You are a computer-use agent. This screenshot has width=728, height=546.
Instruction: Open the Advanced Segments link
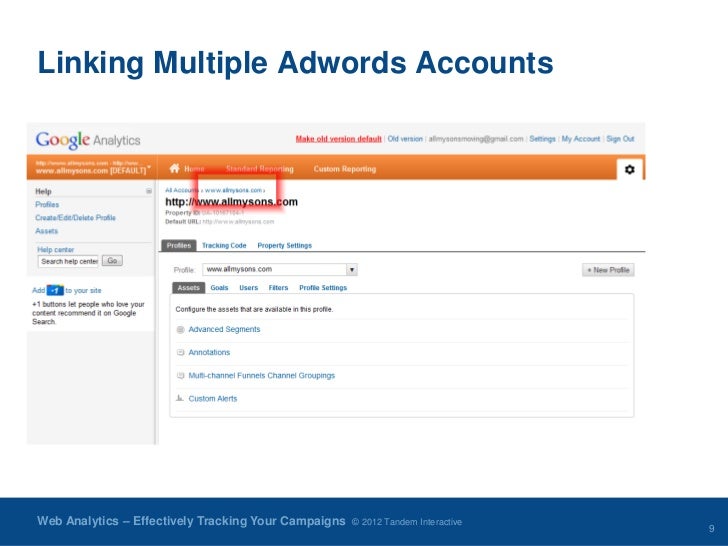tap(224, 329)
